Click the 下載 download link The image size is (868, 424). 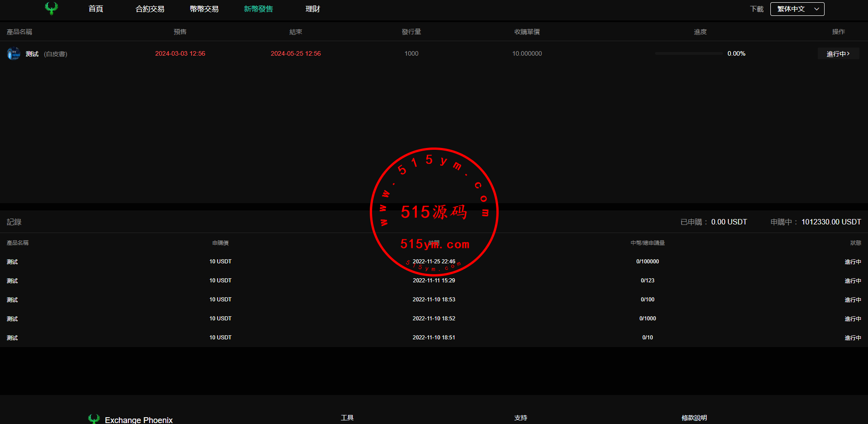coord(756,9)
